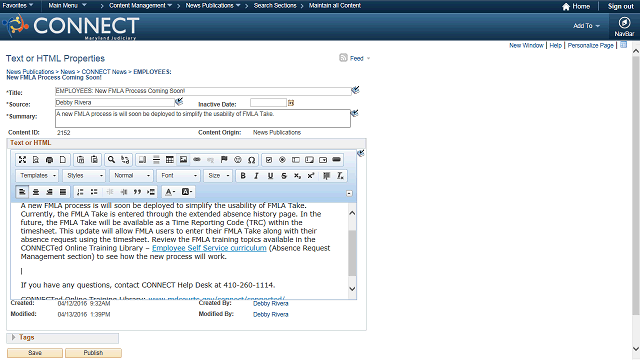Toggle center alignment
The height and width of the screenshot is (360, 640).
36,192
